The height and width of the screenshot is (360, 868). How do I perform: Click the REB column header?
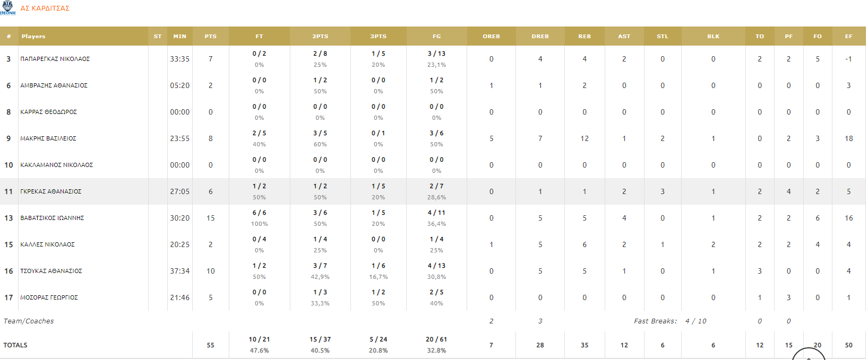tap(584, 37)
